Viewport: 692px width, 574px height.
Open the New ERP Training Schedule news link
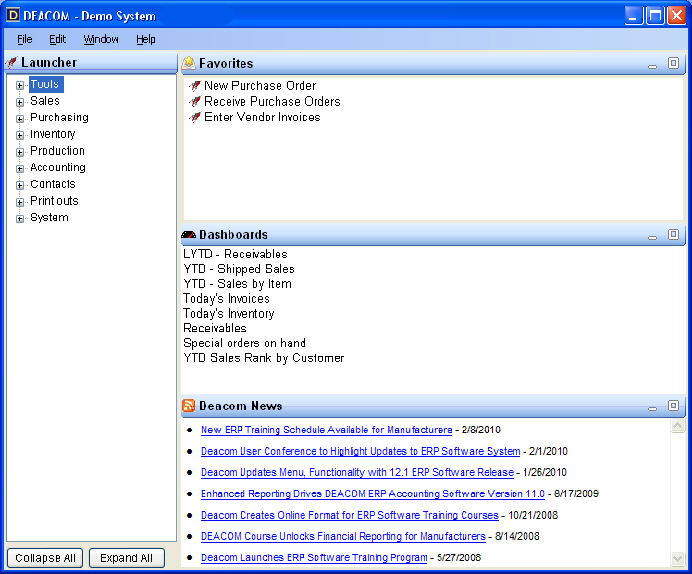coord(326,430)
